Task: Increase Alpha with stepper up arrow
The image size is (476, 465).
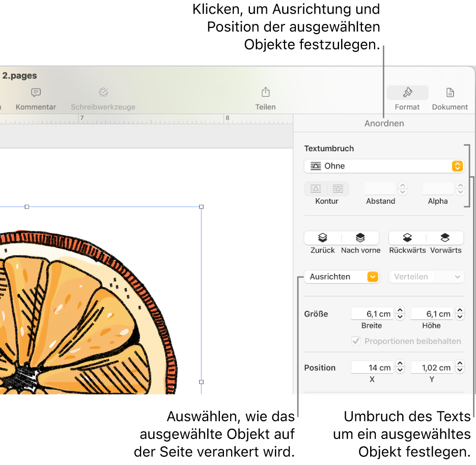Action: pos(461,185)
